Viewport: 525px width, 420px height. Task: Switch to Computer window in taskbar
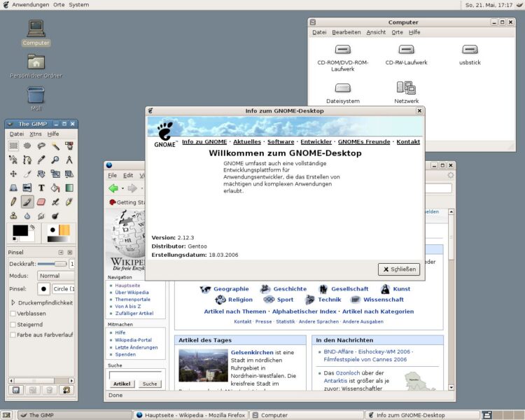click(x=307, y=415)
